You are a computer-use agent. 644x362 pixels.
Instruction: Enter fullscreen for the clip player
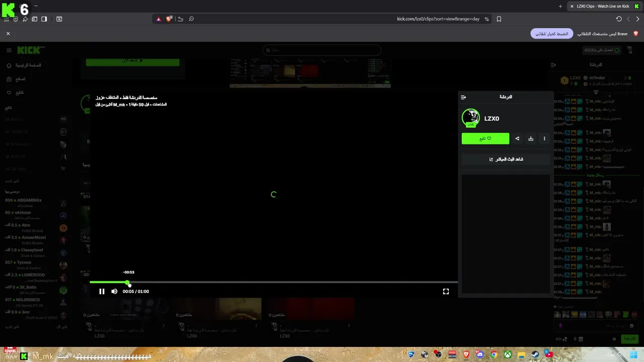(x=446, y=291)
